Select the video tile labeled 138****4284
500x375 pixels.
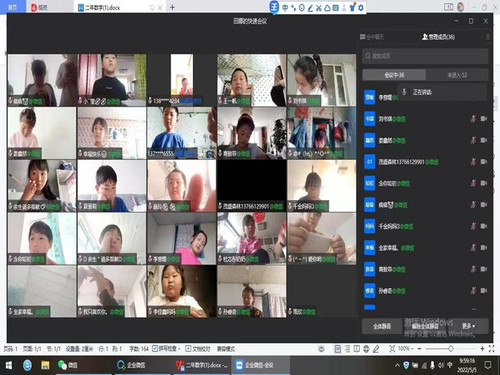[x=182, y=80]
